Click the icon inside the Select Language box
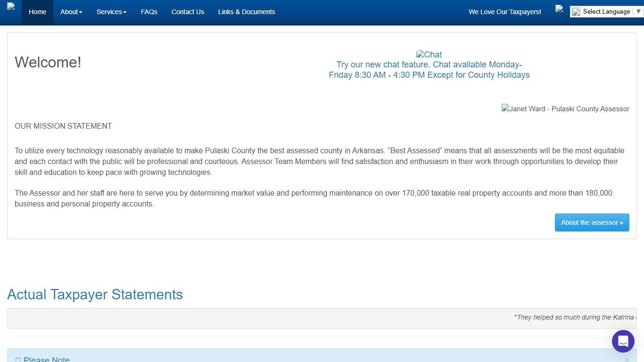 click(576, 12)
